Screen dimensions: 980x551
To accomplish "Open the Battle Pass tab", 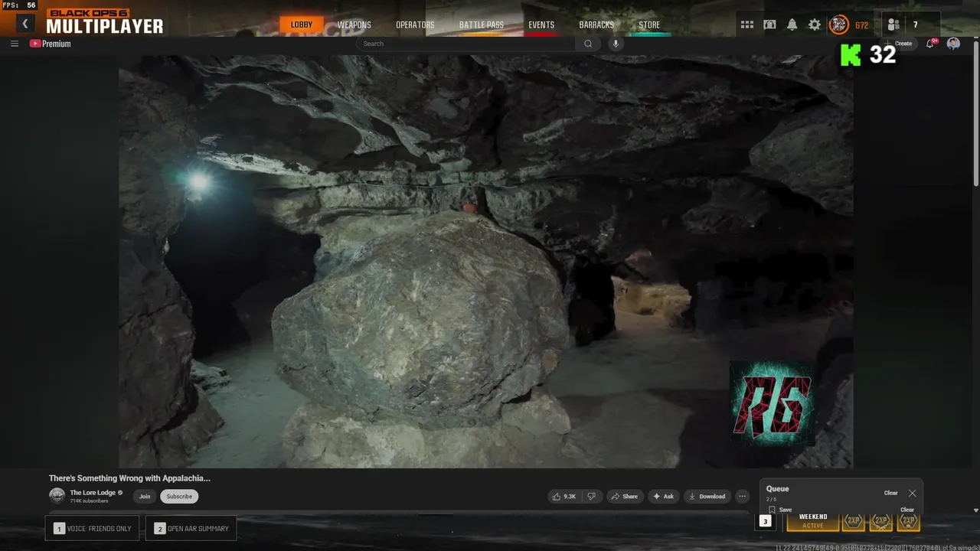I will [481, 25].
